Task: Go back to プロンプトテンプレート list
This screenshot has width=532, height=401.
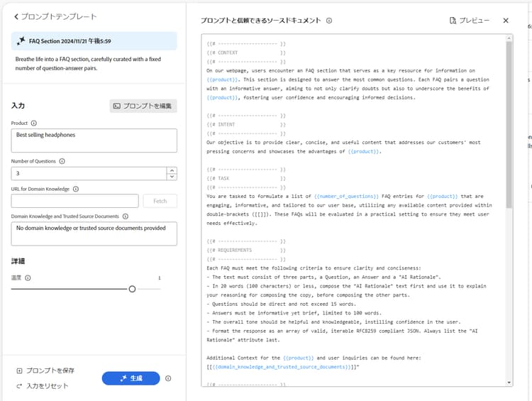Action: pos(55,16)
